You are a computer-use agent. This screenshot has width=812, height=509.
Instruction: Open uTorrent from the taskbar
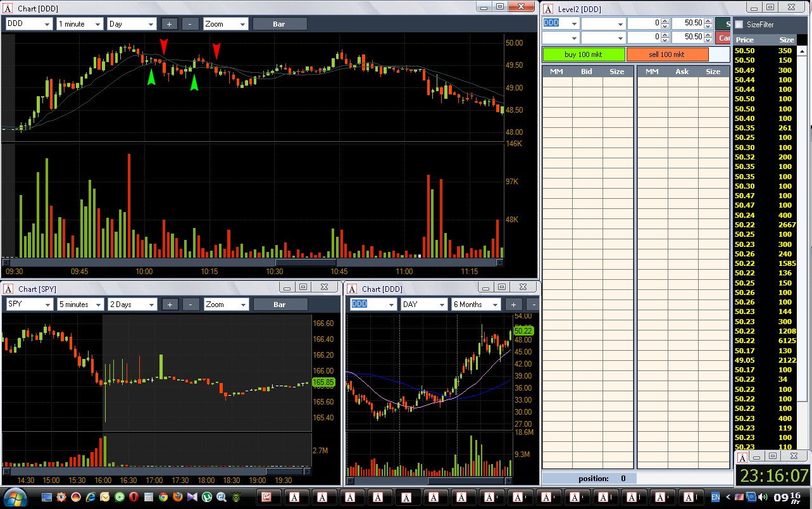tap(206, 497)
